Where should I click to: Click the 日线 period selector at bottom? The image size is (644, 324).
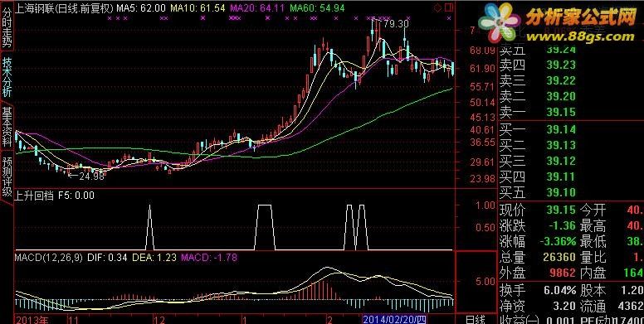pos(476,320)
